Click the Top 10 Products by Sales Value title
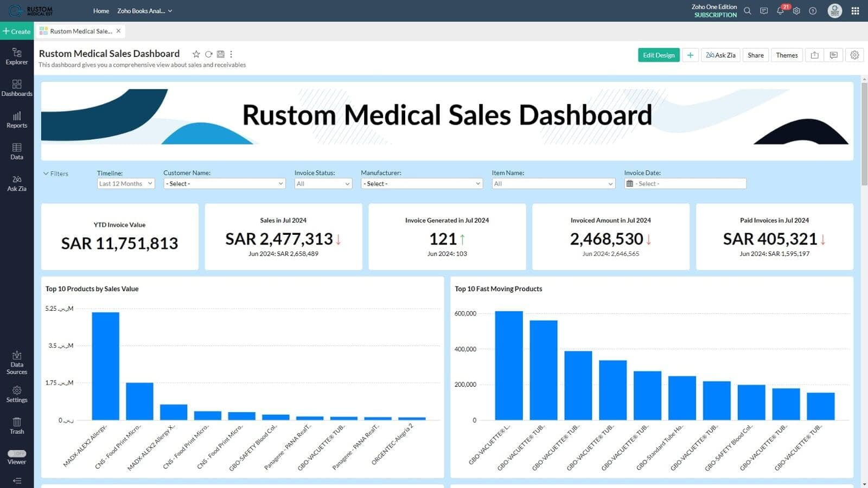This screenshot has width=868, height=488. (x=92, y=289)
